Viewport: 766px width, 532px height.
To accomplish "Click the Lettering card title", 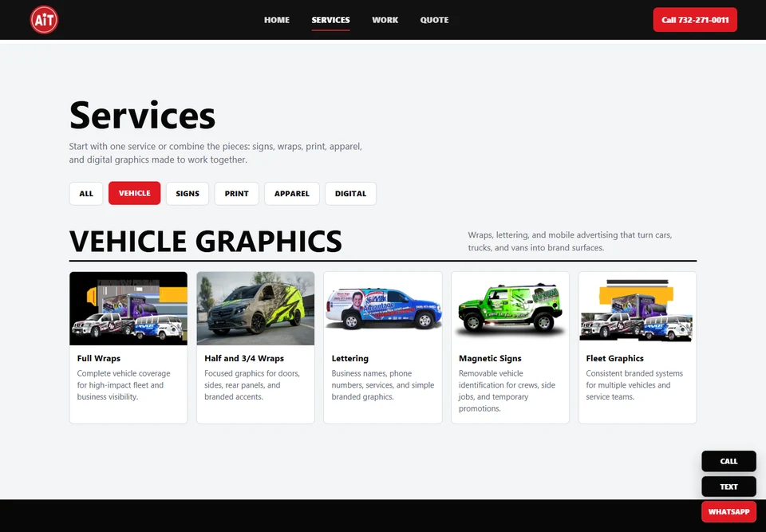I will [x=349, y=358].
